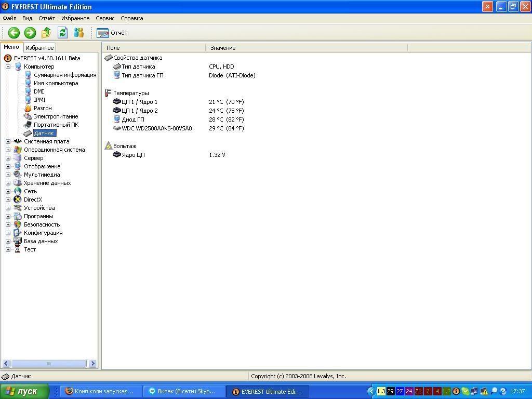Select the DMI tree item
Viewport: 532px width, 399px height.
click(38, 91)
